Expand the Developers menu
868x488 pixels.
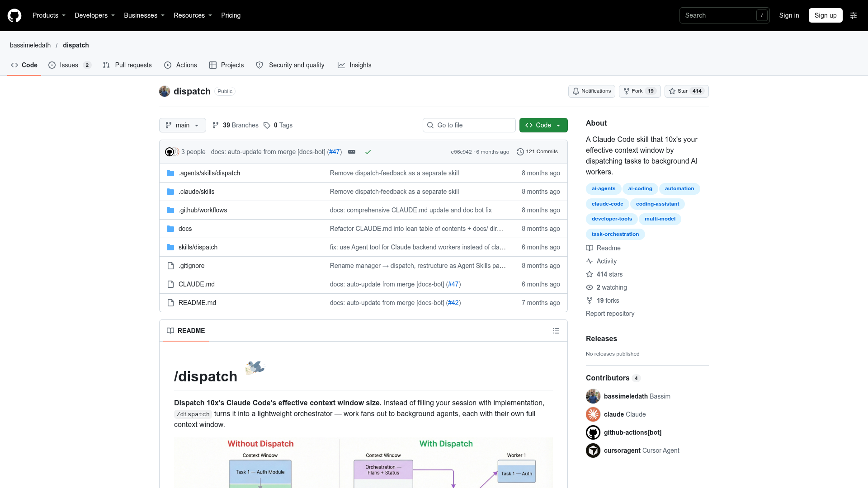click(94, 15)
